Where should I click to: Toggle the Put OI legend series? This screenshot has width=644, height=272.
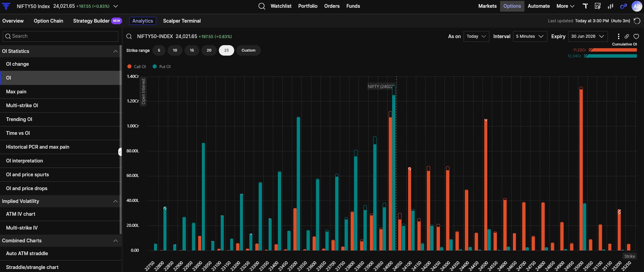tap(162, 67)
